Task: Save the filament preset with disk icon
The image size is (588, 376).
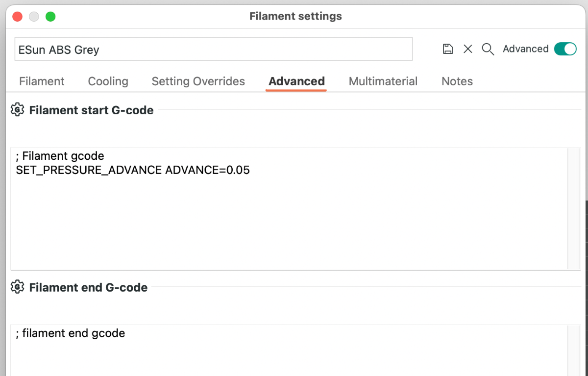Action: pyautogui.click(x=447, y=49)
